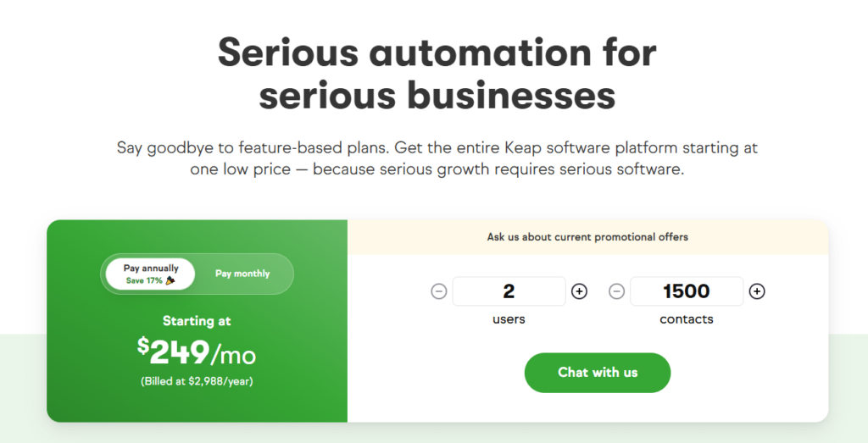Click the contacts label under the field
Screen dimensions: 868x443
coord(687,319)
